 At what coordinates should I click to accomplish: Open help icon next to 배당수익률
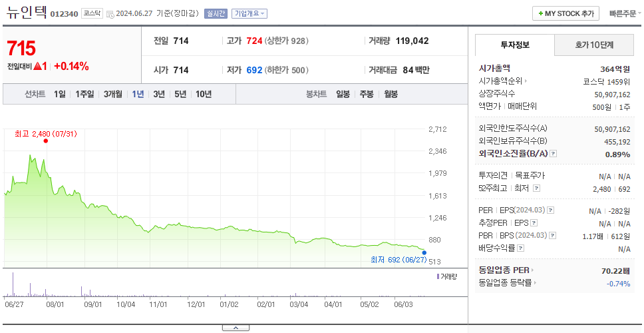521,248
